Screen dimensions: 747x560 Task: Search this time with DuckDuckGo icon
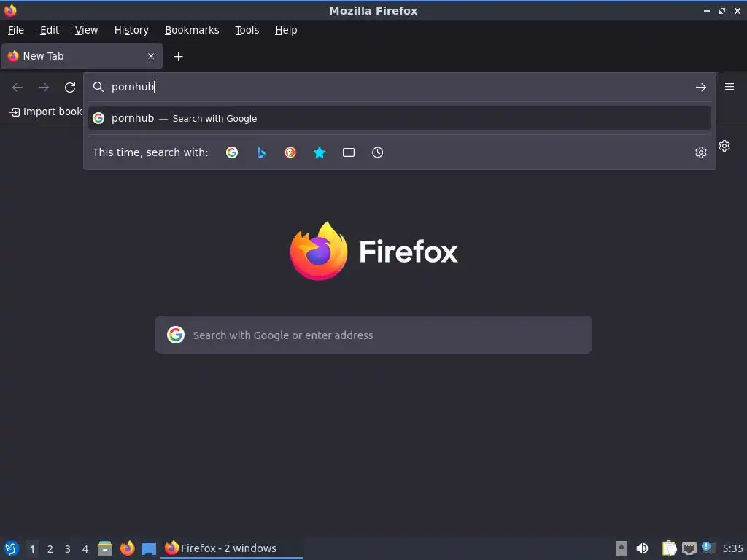(x=290, y=152)
